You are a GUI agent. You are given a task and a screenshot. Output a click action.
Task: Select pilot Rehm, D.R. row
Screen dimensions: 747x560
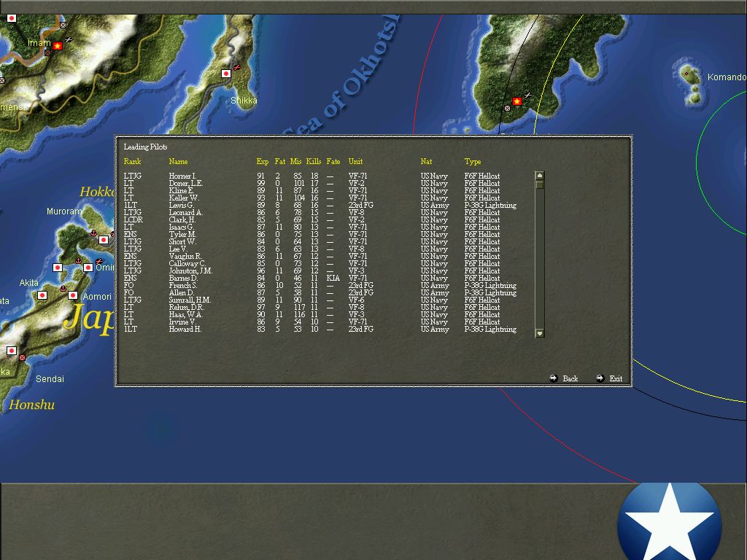click(x=320, y=307)
